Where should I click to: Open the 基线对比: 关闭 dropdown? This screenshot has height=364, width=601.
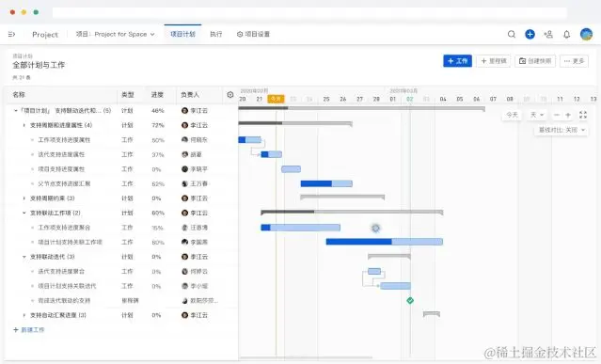pos(561,130)
